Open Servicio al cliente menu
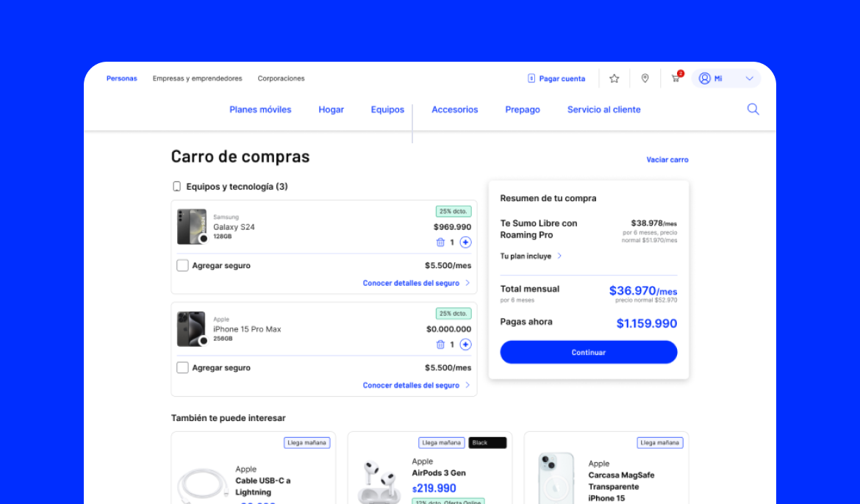Image resolution: width=860 pixels, height=504 pixels. [604, 109]
